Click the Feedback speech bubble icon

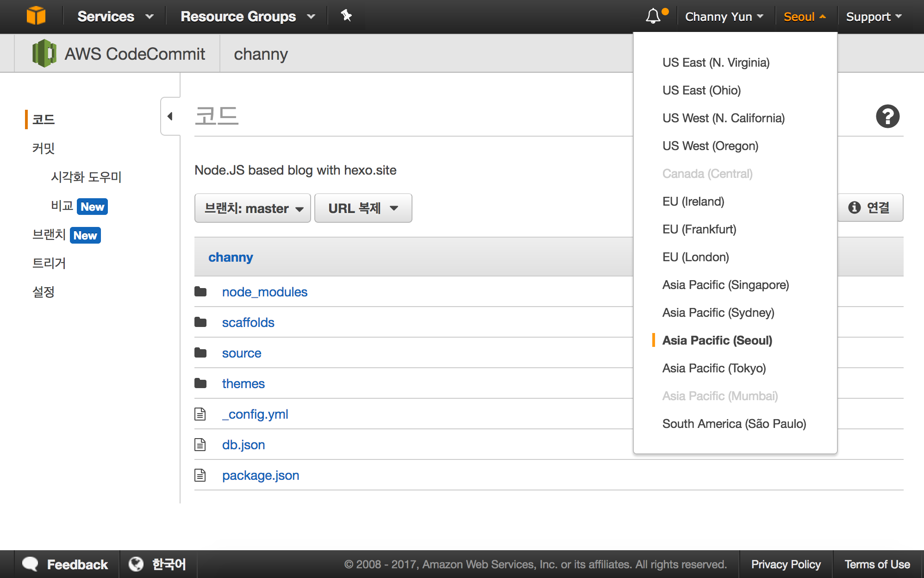coord(31,564)
